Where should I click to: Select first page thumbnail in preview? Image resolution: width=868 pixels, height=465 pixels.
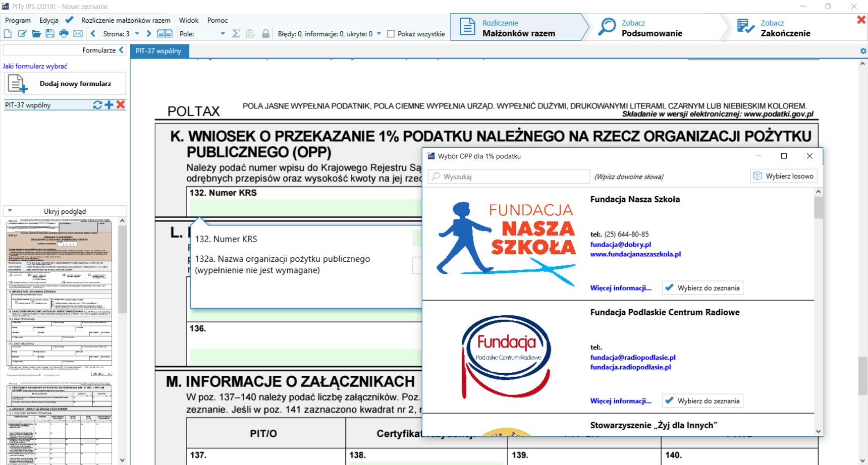(x=60, y=298)
